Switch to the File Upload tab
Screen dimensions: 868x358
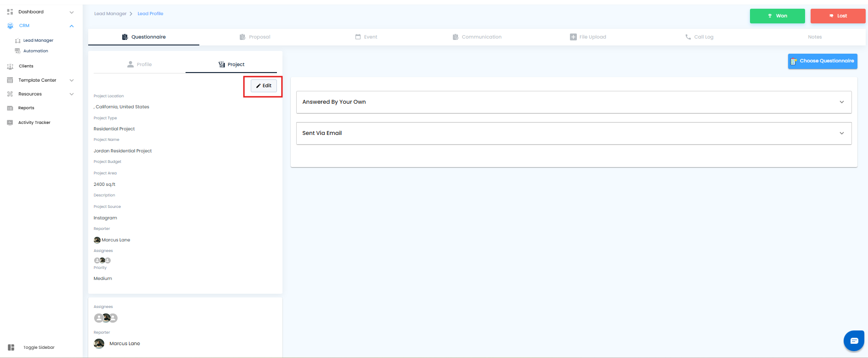pyautogui.click(x=588, y=37)
